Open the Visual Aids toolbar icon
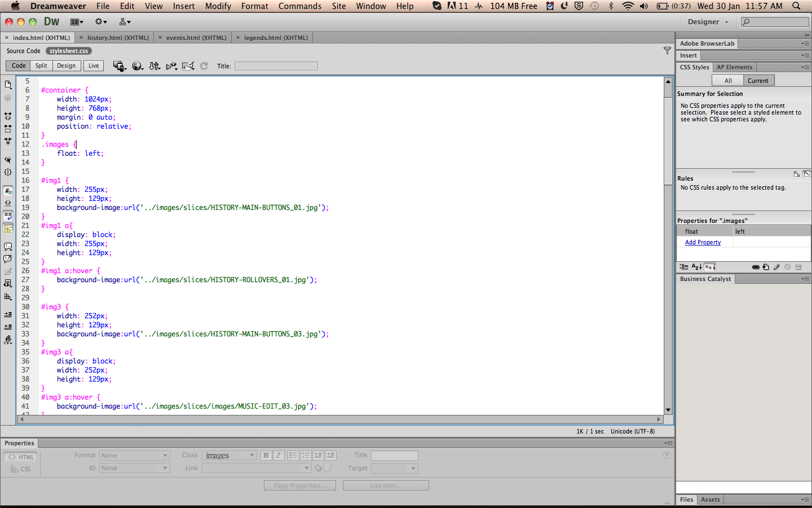The width and height of the screenshot is (812, 508). click(188, 66)
